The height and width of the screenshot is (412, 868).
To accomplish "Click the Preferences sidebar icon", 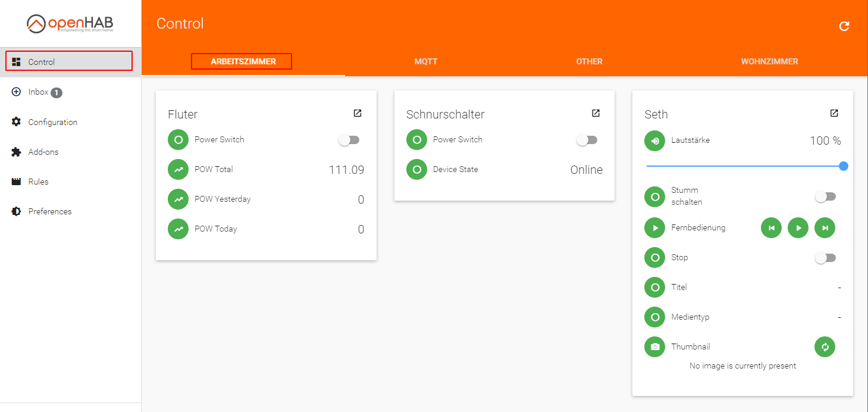I will coord(16,211).
